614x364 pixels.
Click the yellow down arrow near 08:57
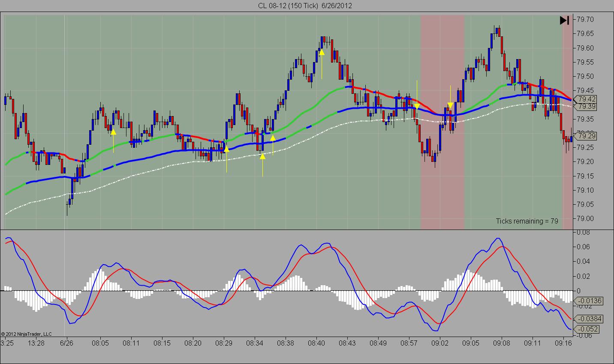[417, 106]
